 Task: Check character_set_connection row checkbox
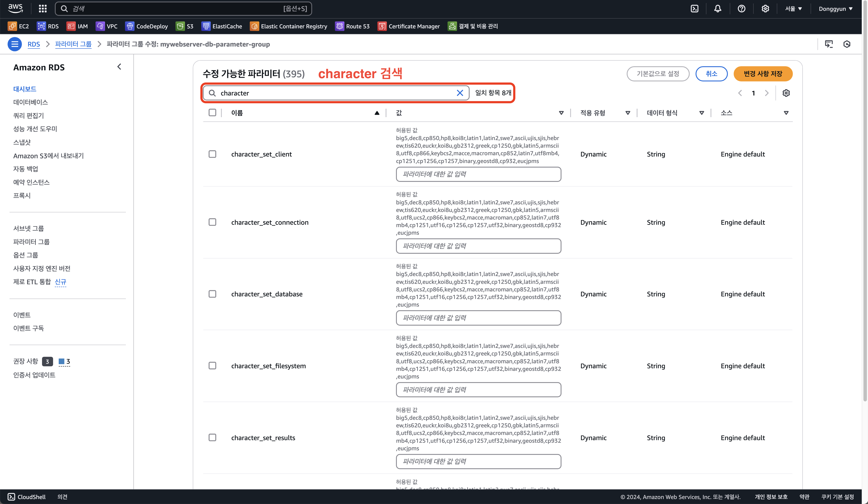213,222
